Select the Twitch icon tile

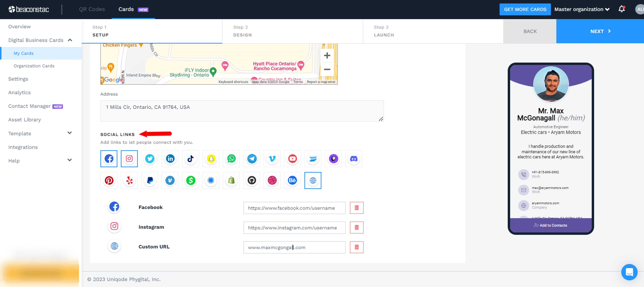tap(333, 159)
